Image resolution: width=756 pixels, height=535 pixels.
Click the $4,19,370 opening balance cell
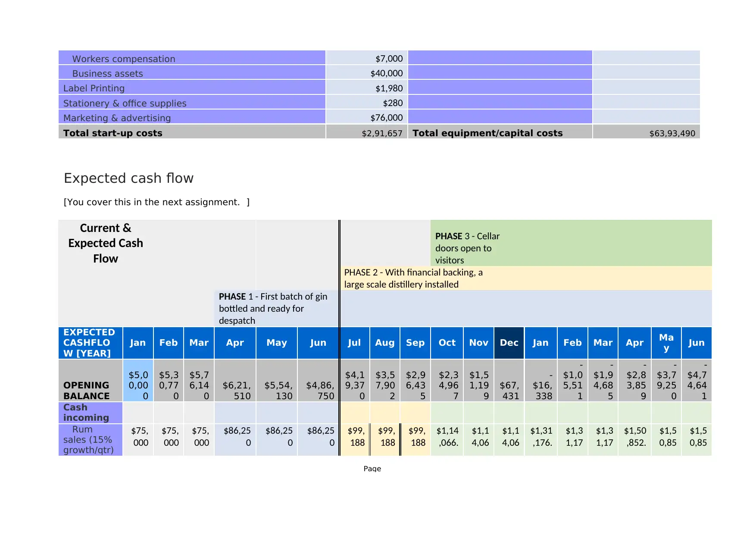click(355, 380)
